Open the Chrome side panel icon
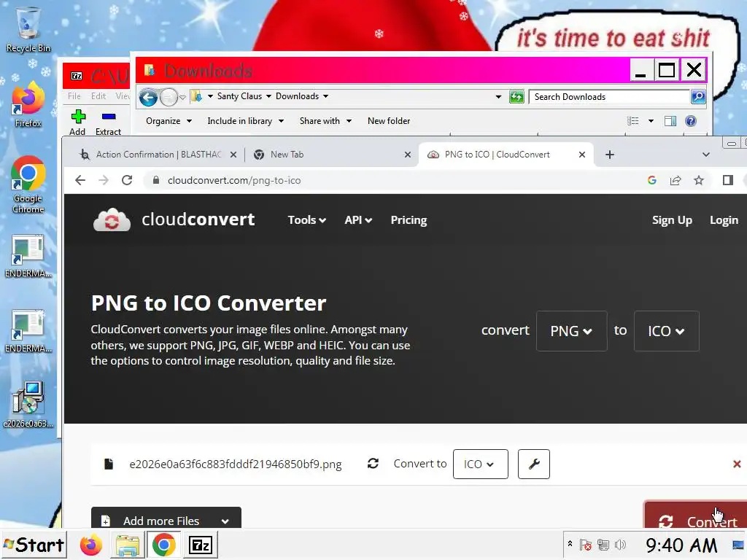The height and width of the screenshot is (560, 747). click(727, 181)
